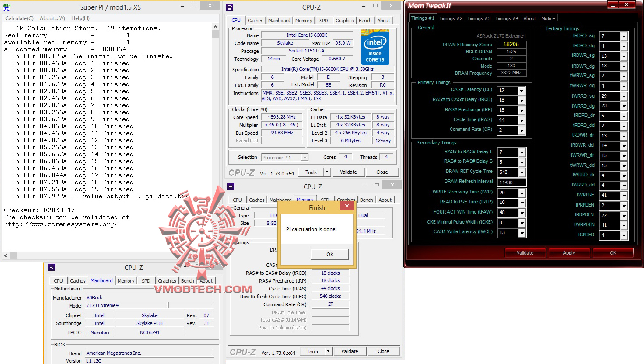
Task: Open the Calculate(C) menu in Super PI
Action: (19, 18)
